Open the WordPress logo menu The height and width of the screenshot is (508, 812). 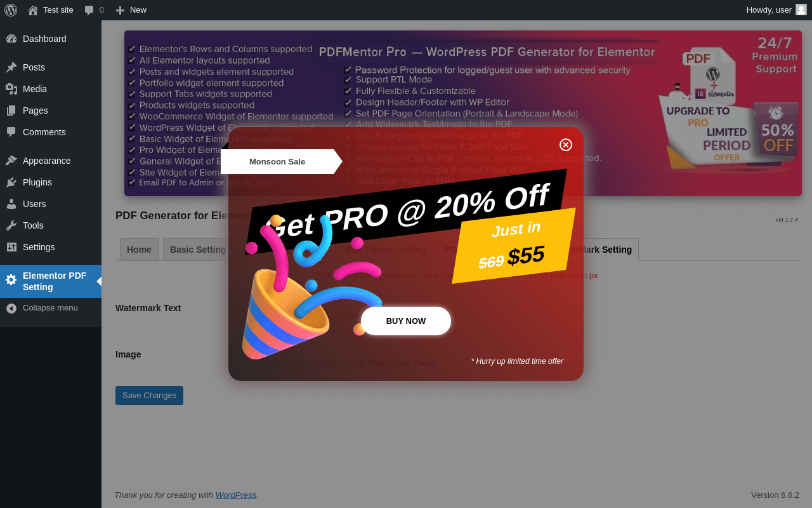(x=11, y=10)
